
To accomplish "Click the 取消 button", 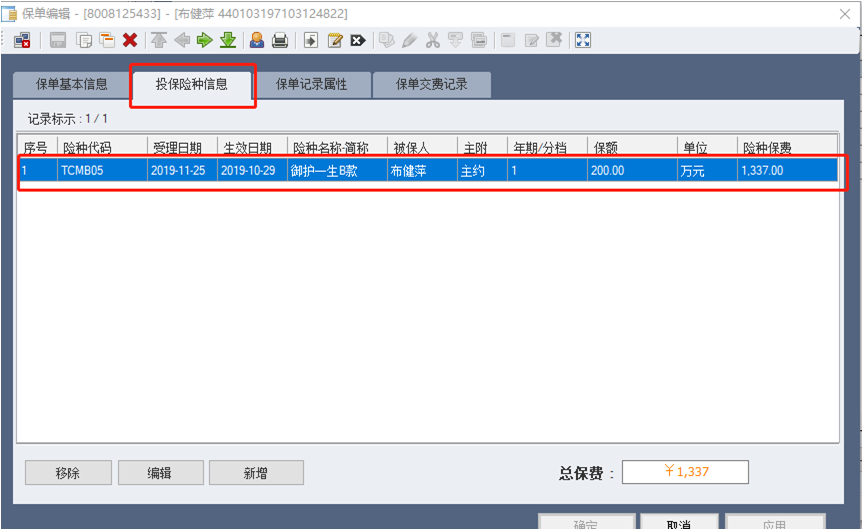I will coord(679,523).
